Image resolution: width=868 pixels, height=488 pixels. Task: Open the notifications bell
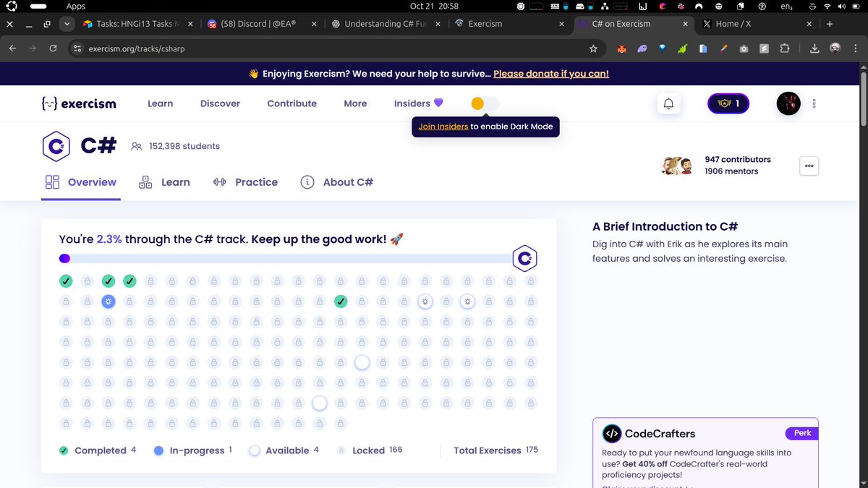668,103
